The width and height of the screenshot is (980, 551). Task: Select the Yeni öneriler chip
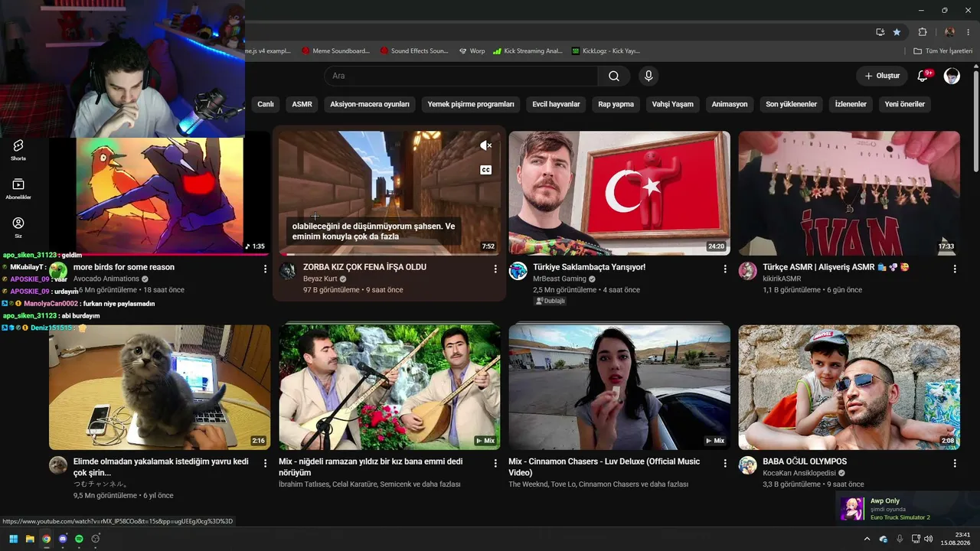(905, 104)
